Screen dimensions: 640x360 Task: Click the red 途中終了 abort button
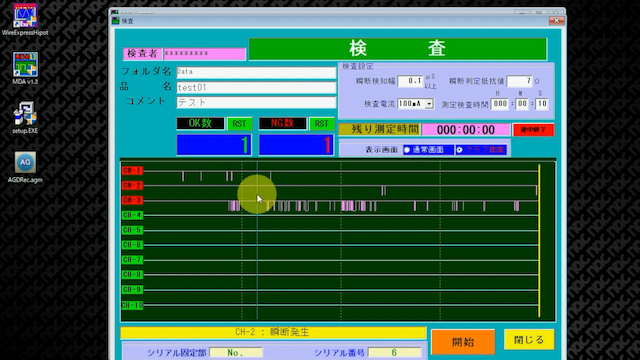pos(533,130)
